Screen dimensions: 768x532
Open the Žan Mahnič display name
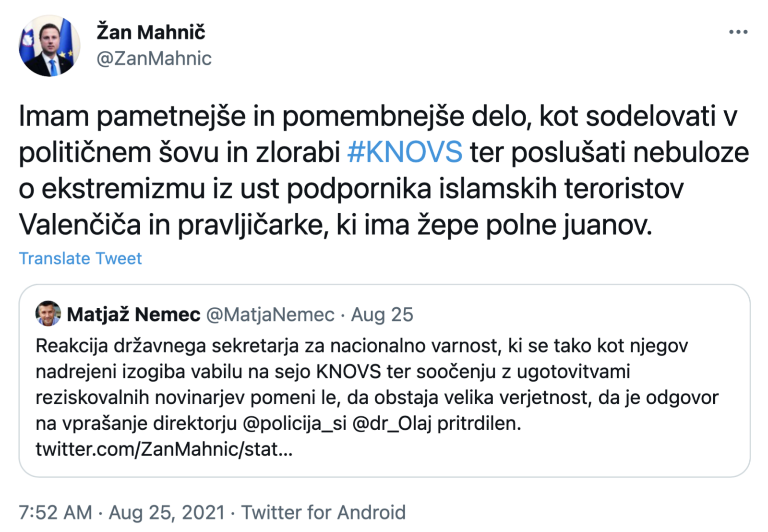151,32
